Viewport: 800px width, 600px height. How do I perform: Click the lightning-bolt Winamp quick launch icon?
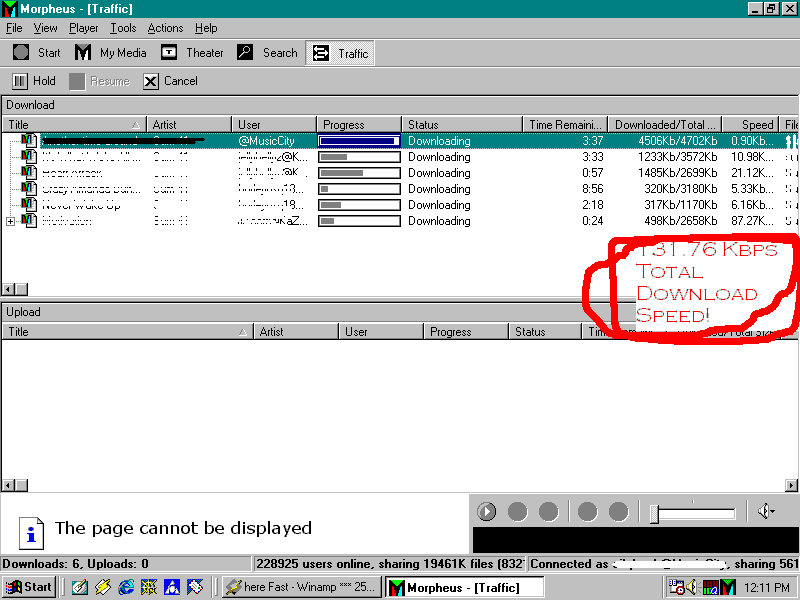(102, 587)
